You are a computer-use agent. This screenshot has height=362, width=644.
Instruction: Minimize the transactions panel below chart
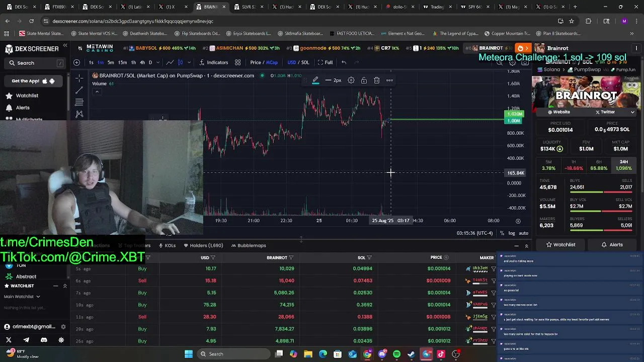pos(516,246)
